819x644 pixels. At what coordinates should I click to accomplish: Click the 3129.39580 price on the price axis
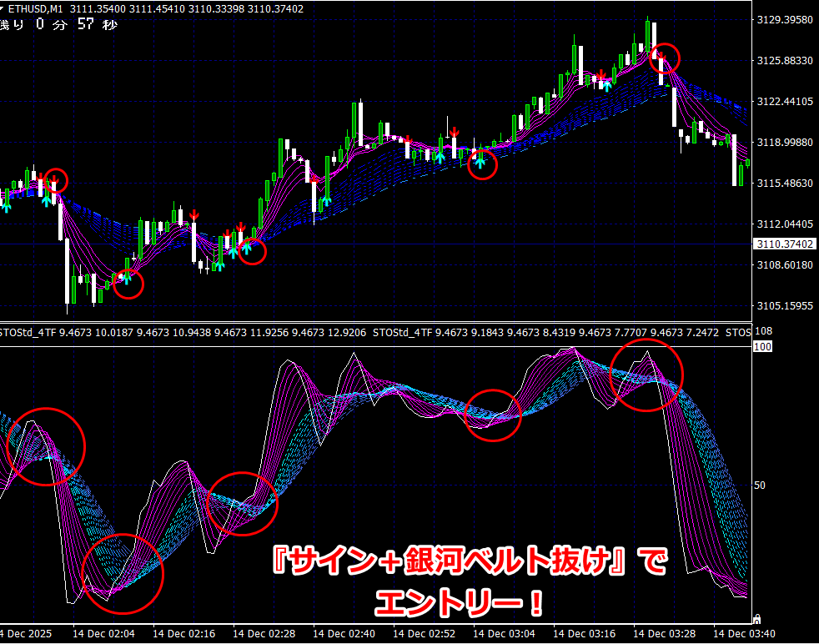pyautogui.click(x=782, y=20)
